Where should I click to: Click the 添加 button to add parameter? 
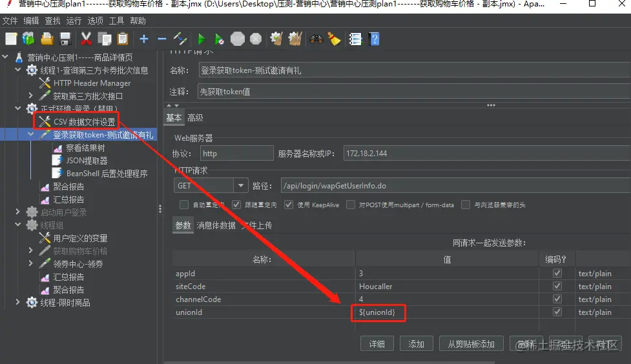pos(416,344)
